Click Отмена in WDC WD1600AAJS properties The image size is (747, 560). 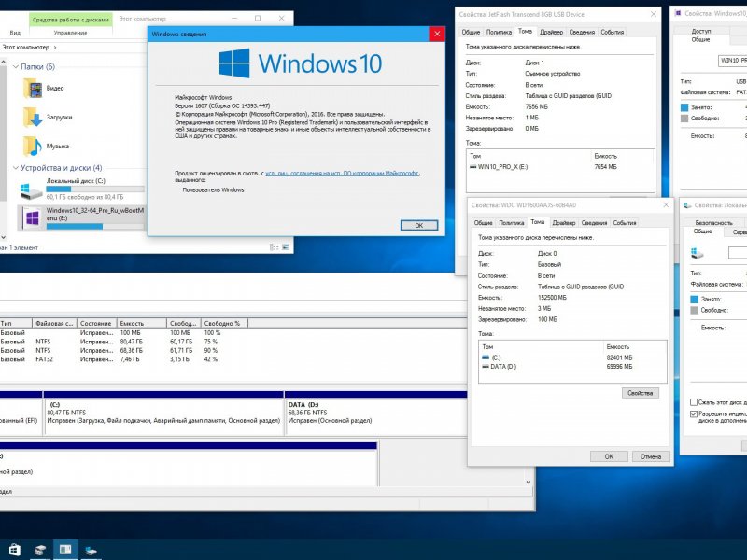(x=651, y=456)
